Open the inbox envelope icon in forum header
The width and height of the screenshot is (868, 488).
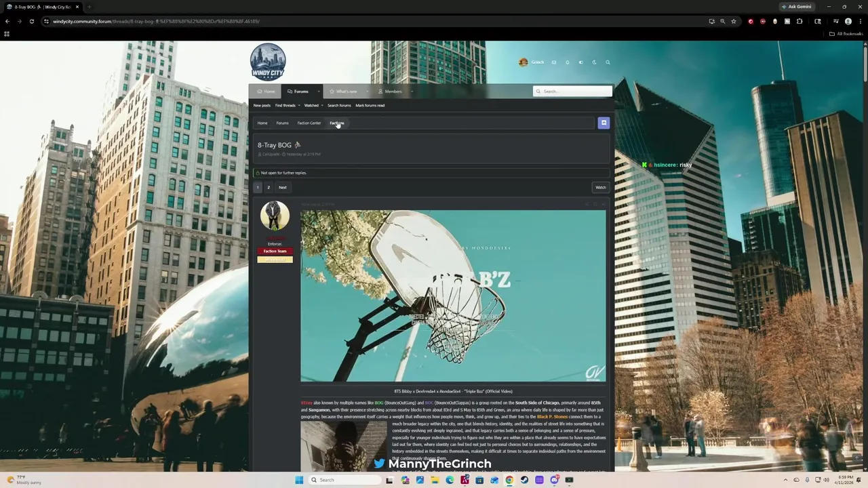(x=553, y=62)
